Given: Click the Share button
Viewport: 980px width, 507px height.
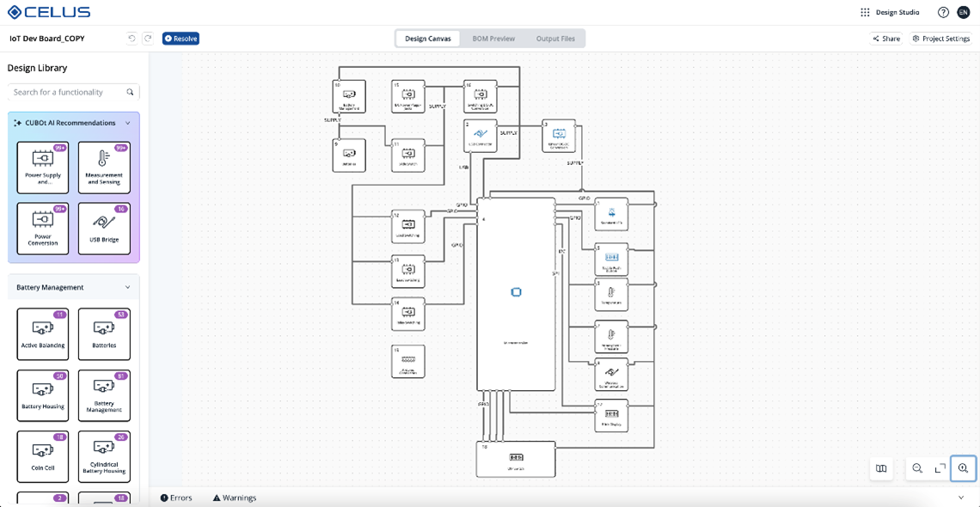Looking at the screenshot, I should 886,39.
